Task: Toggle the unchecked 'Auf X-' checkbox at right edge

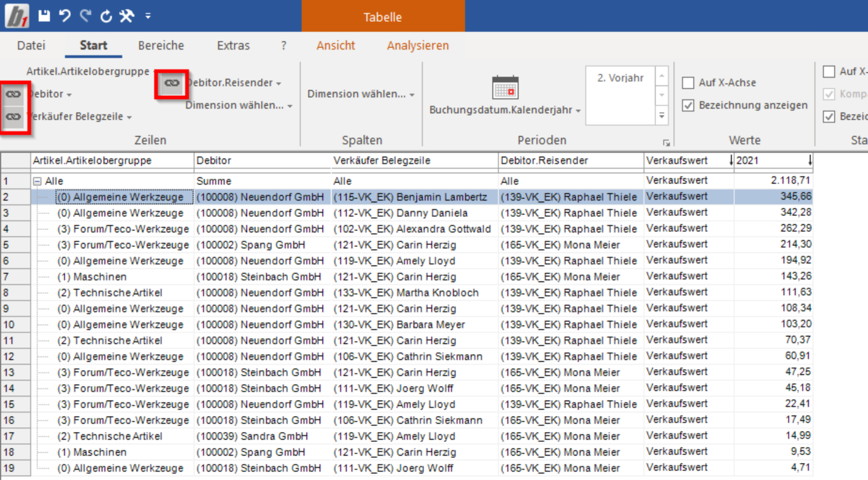Action: (x=829, y=71)
